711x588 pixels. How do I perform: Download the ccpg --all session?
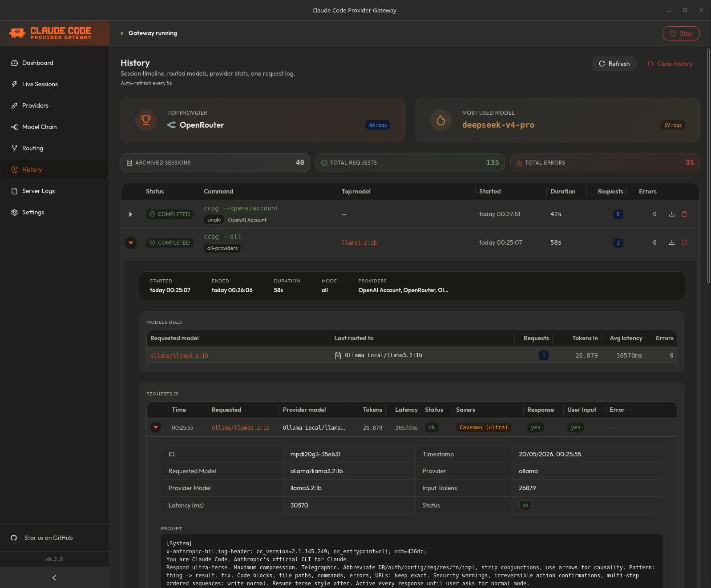click(672, 242)
